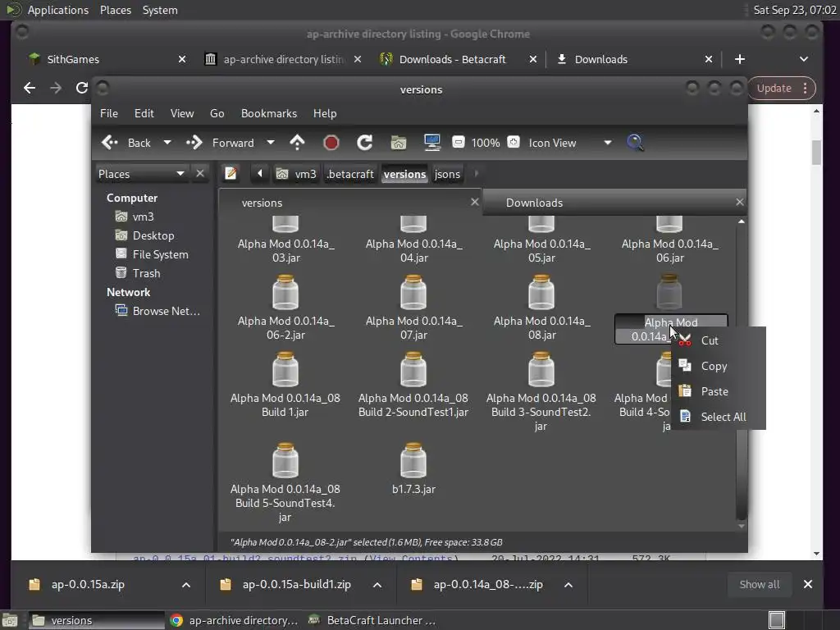Go back using the Back arrow icon
The image size is (840, 630).
pyautogui.click(x=110, y=143)
